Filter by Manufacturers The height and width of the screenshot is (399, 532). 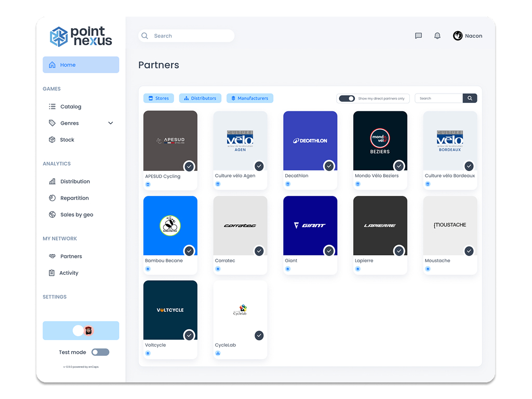250,98
